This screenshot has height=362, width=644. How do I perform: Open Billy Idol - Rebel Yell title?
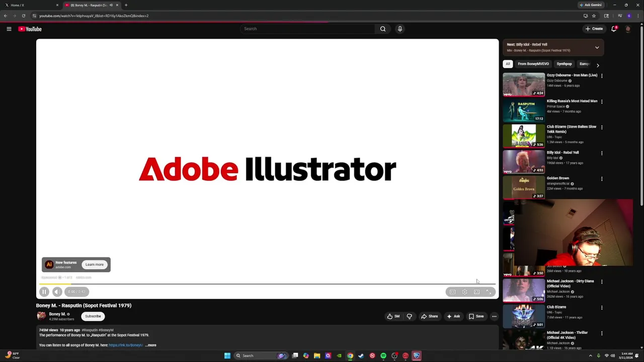[562, 152]
